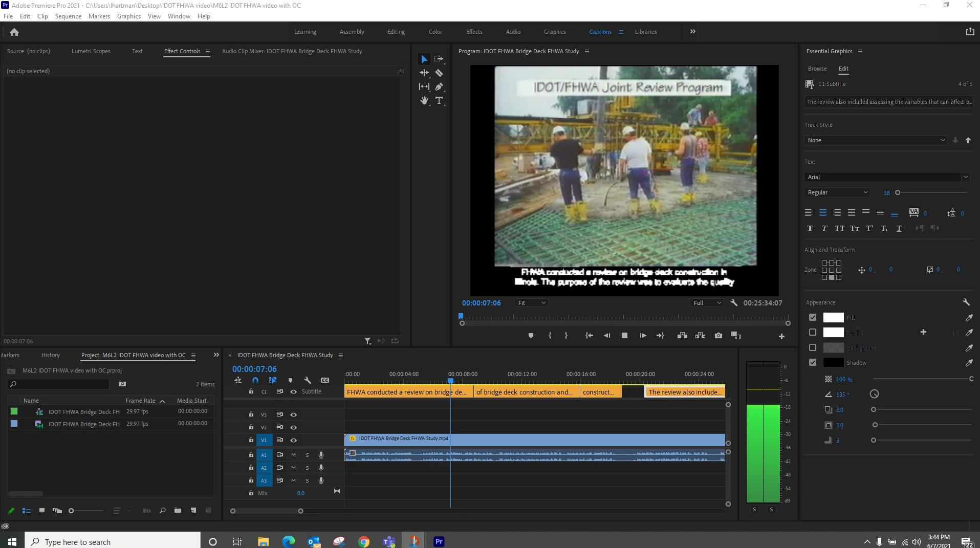Open the Regular font style dropdown

(837, 193)
